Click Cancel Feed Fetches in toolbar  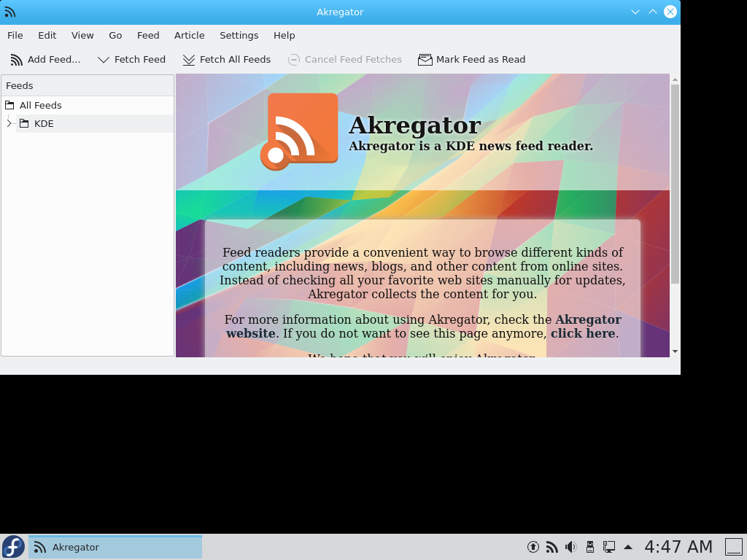[x=345, y=60]
